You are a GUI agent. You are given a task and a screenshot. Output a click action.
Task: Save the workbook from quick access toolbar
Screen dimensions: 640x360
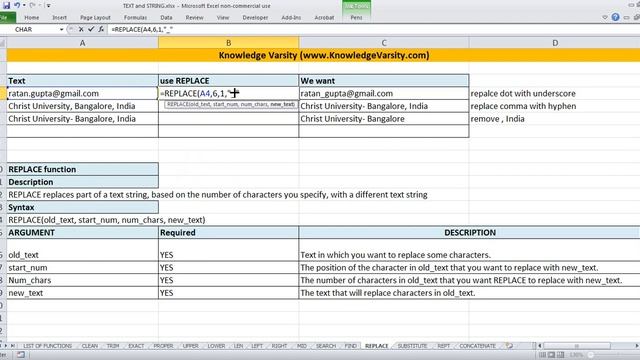tap(7, 5)
